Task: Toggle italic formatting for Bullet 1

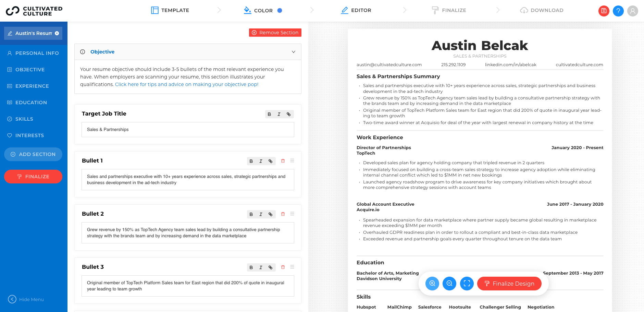Action: tap(261, 161)
